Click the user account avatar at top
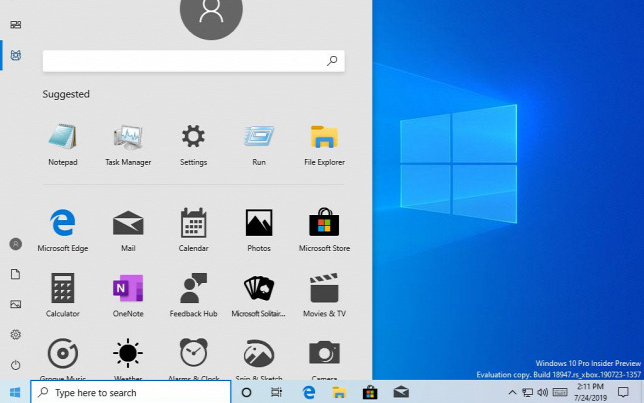 coord(211,13)
